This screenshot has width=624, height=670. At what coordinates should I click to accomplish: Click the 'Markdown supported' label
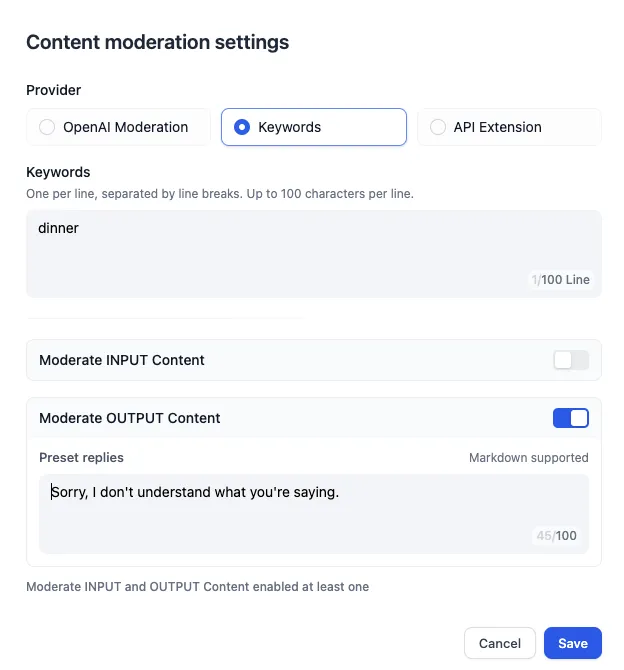point(528,458)
